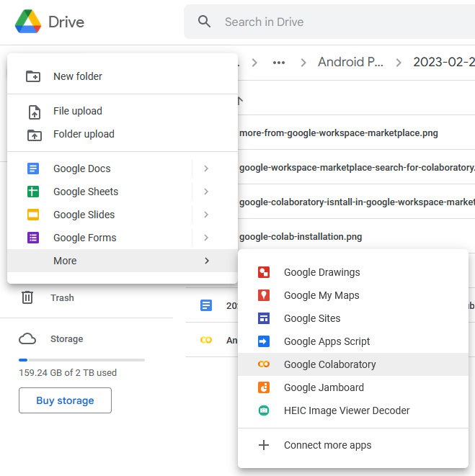Click the search magnifier icon
The height and width of the screenshot is (476, 475).
tap(205, 22)
